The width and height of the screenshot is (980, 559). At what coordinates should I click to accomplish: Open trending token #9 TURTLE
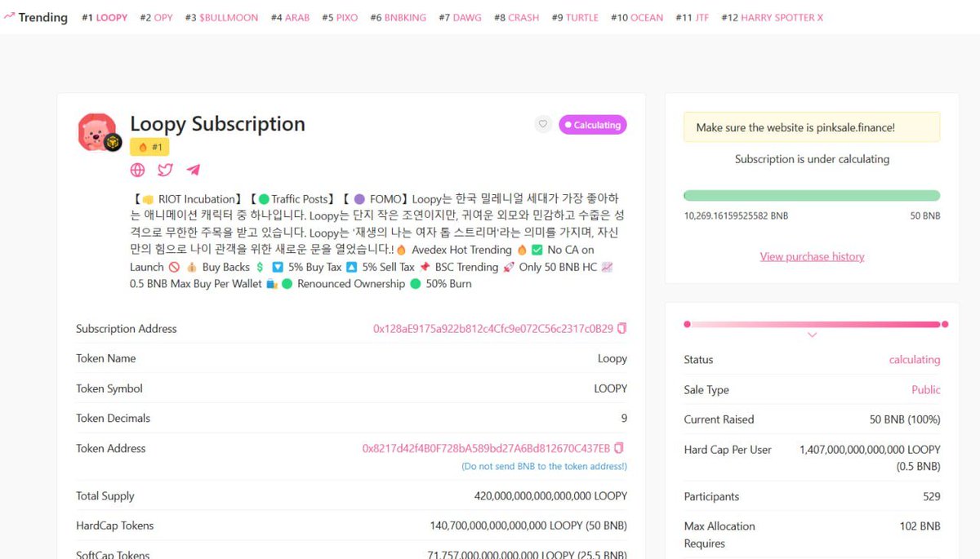(x=575, y=17)
